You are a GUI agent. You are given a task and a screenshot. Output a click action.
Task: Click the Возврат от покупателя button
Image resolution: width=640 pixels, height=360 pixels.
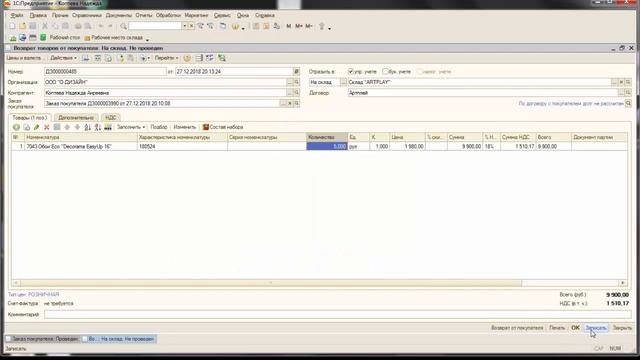(517, 328)
